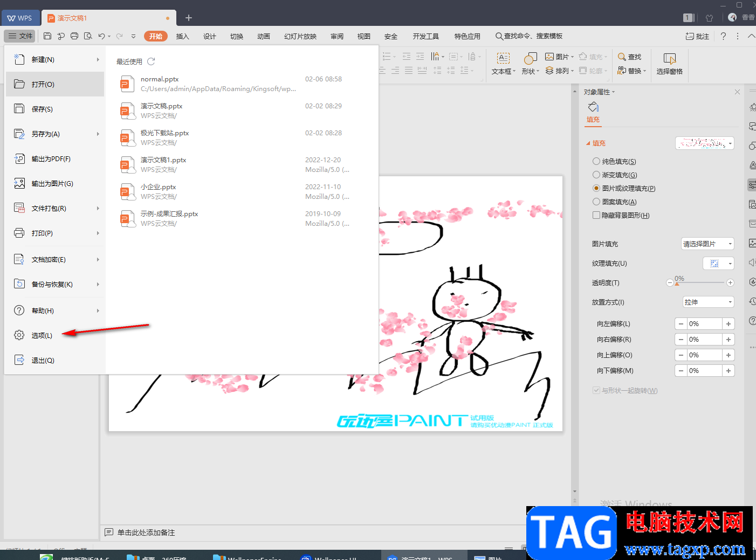Click the 图片 picture icon in ribbon

(x=549, y=57)
